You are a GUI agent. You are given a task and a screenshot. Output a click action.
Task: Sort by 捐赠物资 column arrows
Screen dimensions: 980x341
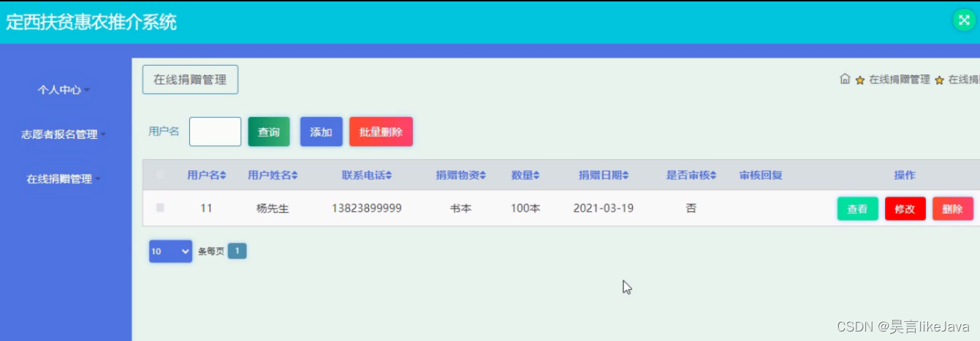tap(484, 175)
